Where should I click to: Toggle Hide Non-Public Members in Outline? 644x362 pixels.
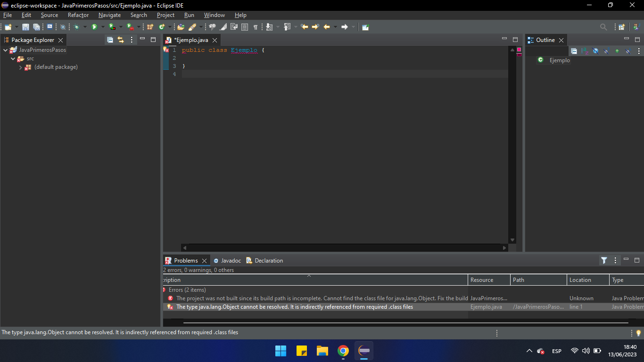(x=617, y=51)
